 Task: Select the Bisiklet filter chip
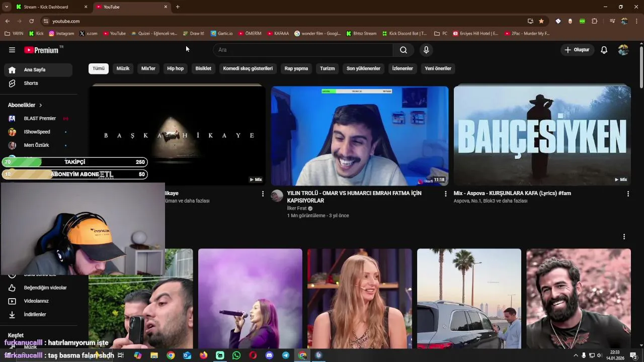[x=203, y=68]
